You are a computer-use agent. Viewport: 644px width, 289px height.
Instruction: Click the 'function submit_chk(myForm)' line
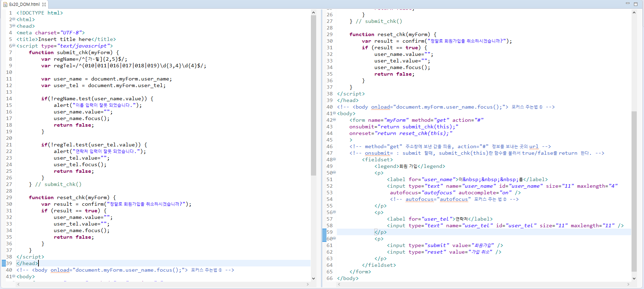tap(74, 52)
